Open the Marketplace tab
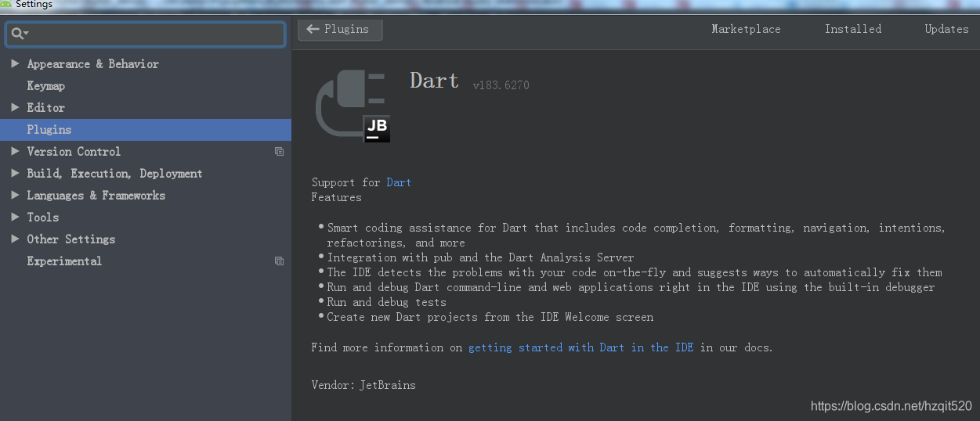The width and height of the screenshot is (980, 421). (746, 29)
